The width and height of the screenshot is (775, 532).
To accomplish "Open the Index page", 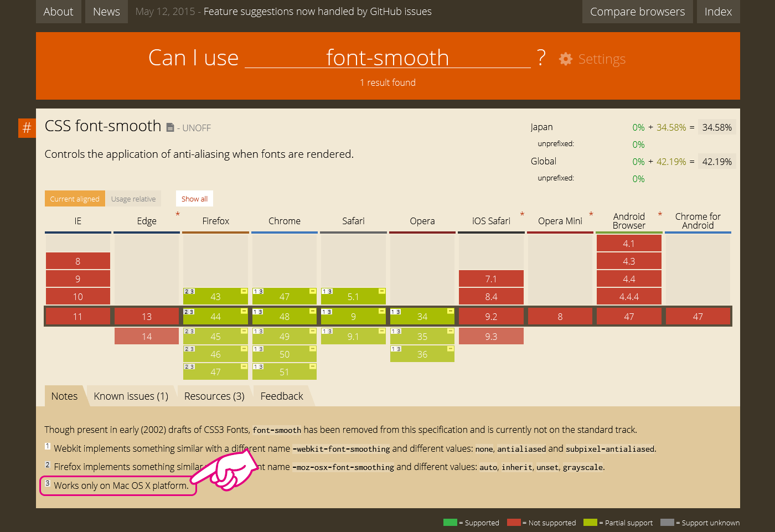I will (x=718, y=12).
